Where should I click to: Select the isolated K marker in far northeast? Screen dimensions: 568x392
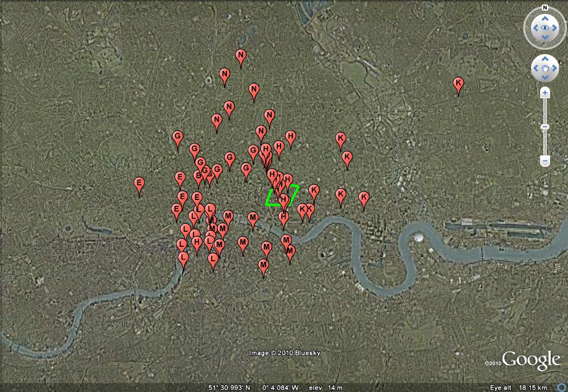tap(458, 84)
